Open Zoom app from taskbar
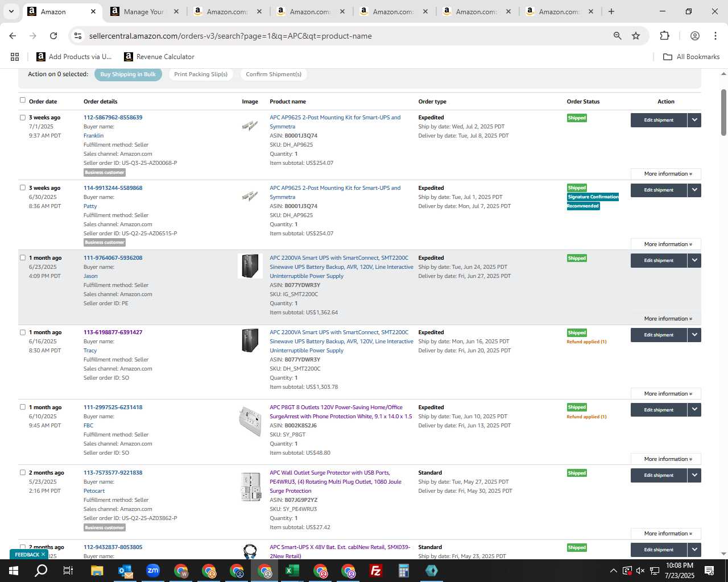This screenshot has width=728, height=582. pyautogui.click(x=153, y=571)
